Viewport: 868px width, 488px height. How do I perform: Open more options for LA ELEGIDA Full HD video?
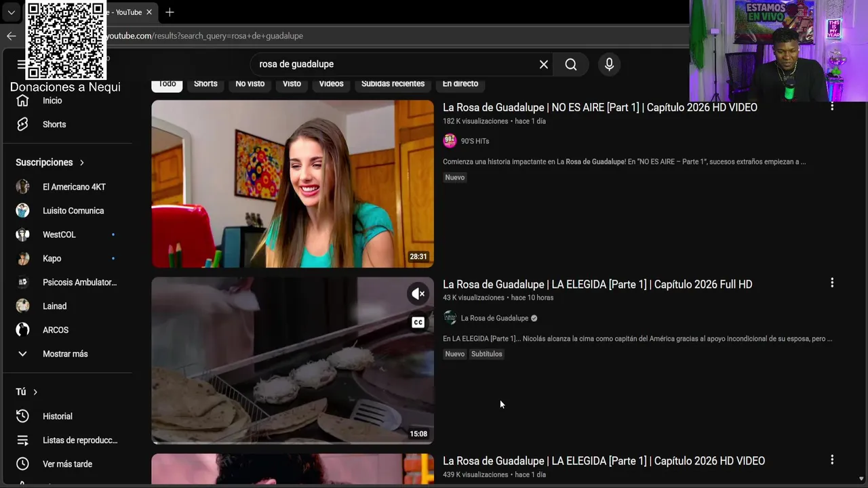pos(832,283)
